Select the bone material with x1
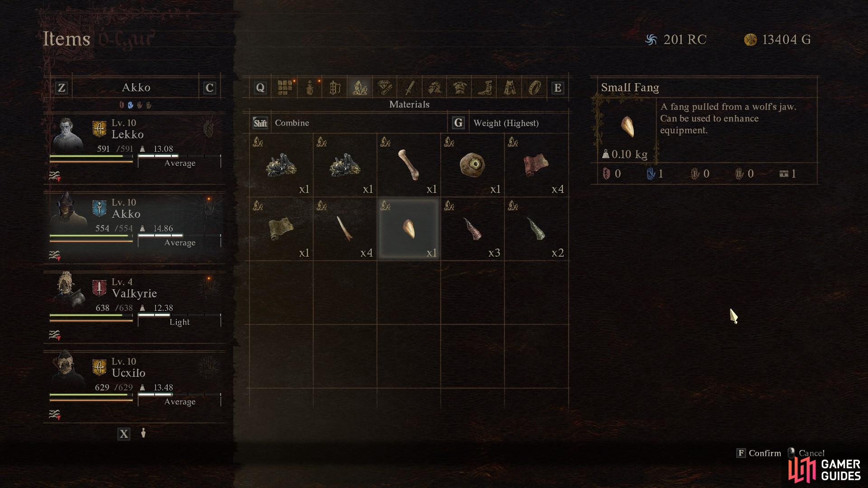 pyautogui.click(x=409, y=164)
